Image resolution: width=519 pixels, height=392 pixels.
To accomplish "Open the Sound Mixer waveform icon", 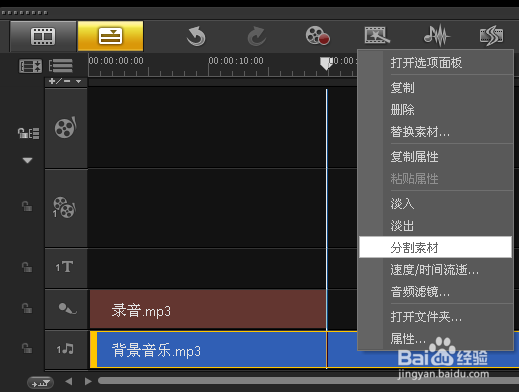I will click(x=437, y=35).
